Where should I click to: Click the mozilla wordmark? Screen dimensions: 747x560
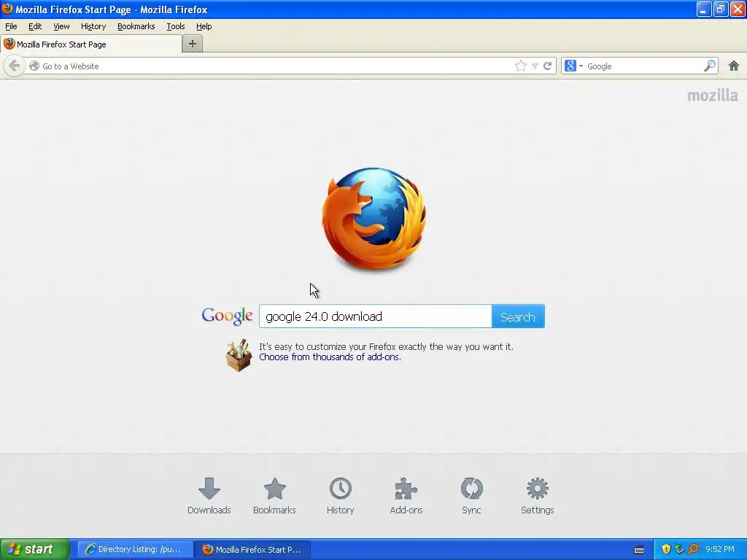712,96
